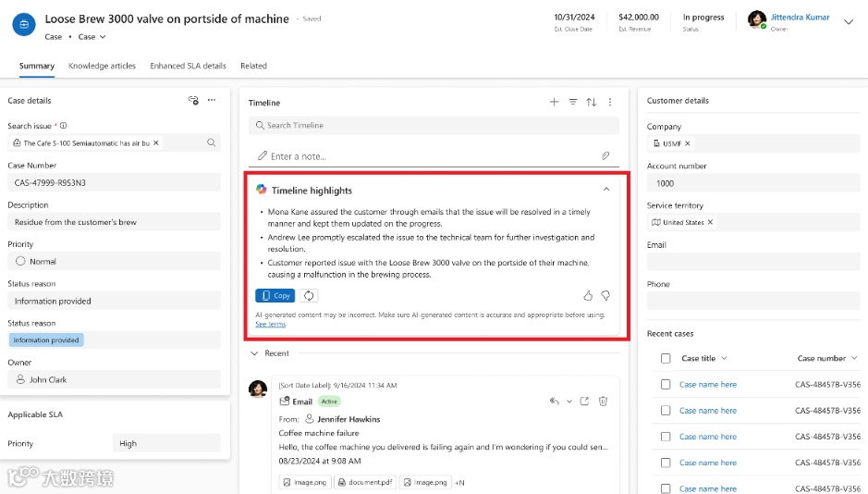Collapse the Recent timeline section

click(254, 353)
